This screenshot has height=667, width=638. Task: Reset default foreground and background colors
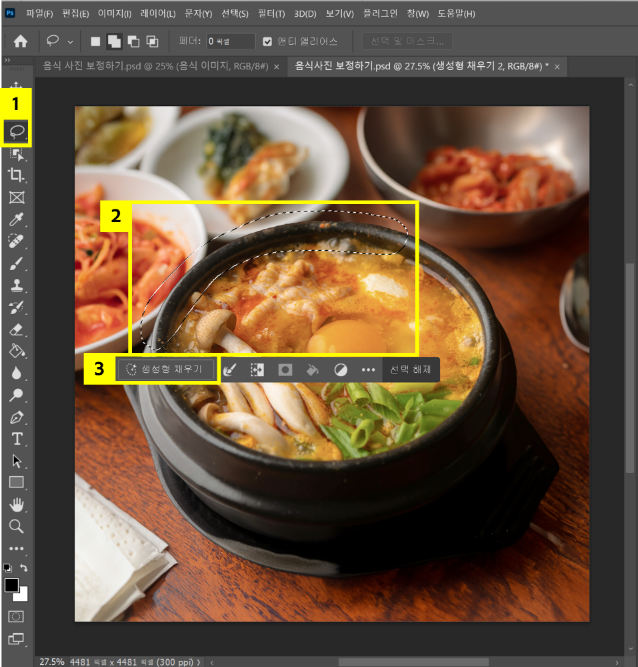(x=8, y=568)
